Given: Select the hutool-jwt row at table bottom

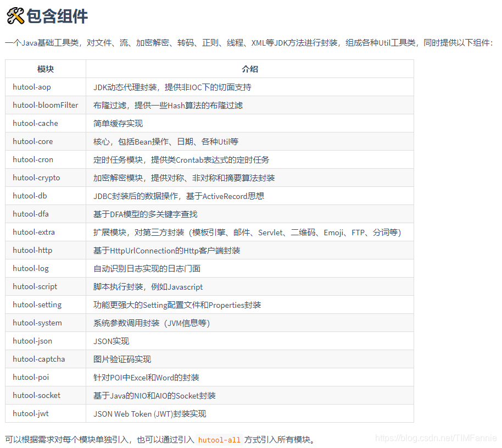Looking at the screenshot, I should 28,413.
